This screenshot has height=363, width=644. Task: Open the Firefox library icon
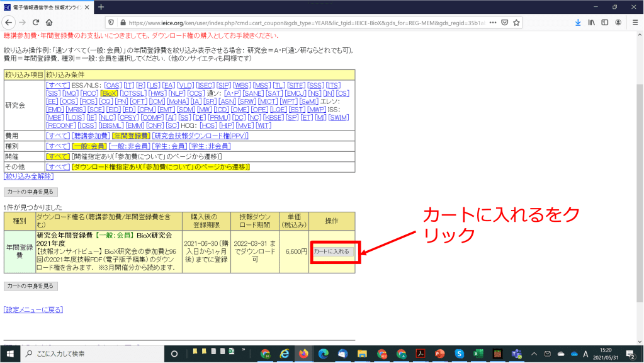[x=591, y=22]
